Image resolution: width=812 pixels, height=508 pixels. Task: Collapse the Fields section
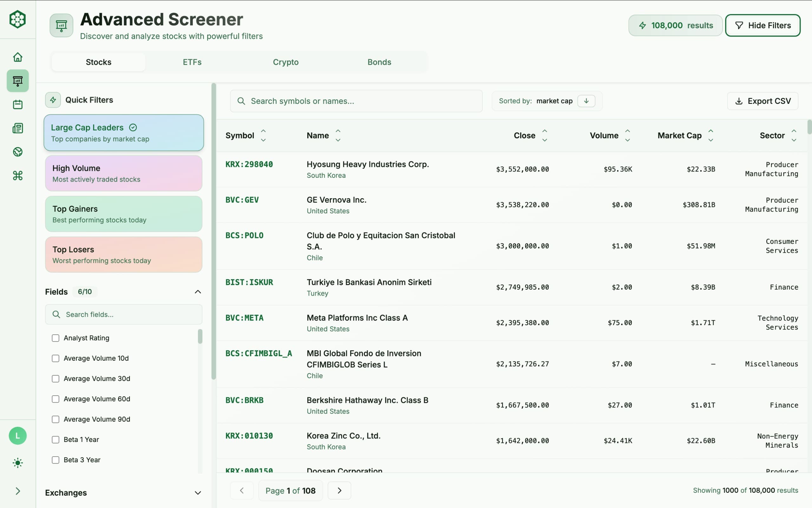click(198, 292)
